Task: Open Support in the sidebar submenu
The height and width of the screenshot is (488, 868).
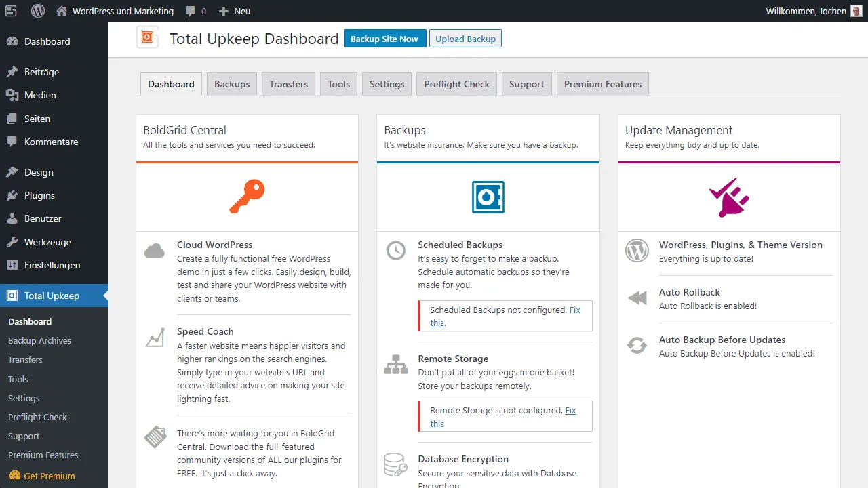Action: coord(24,436)
